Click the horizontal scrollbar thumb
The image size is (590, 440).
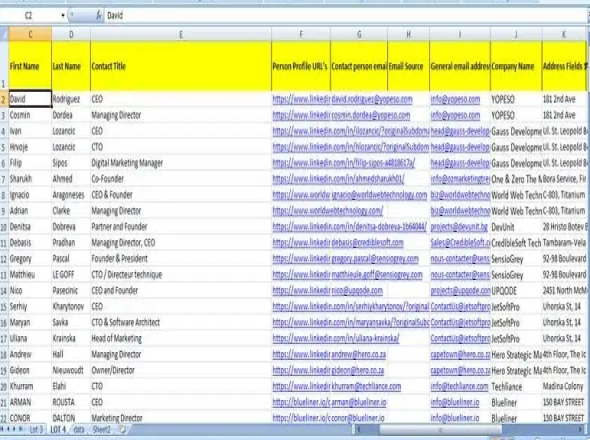tap(440, 429)
